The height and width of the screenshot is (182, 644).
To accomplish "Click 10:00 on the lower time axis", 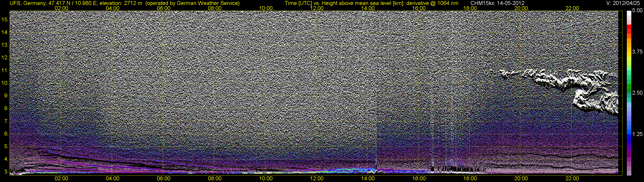I will click(266, 179).
